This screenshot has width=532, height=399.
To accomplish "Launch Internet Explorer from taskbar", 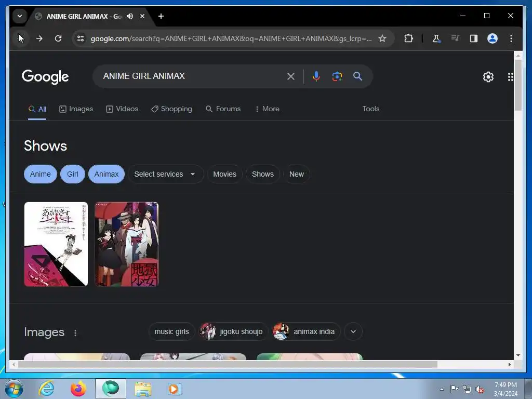I will (46, 389).
